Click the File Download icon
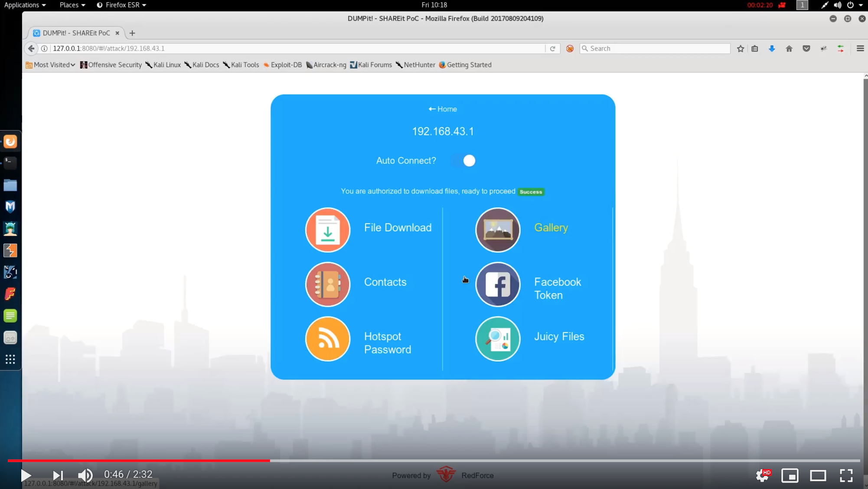 328,230
